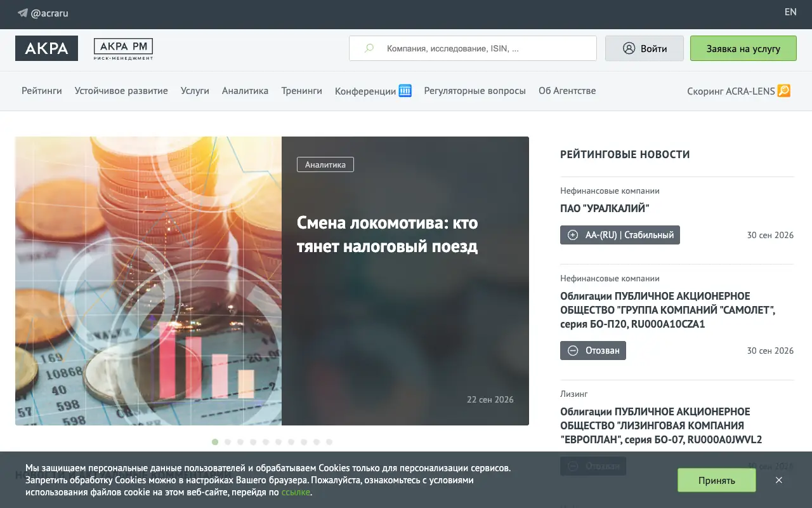Open the Тренинги menu
The image size is (812, 508).
tap(302, 91)
